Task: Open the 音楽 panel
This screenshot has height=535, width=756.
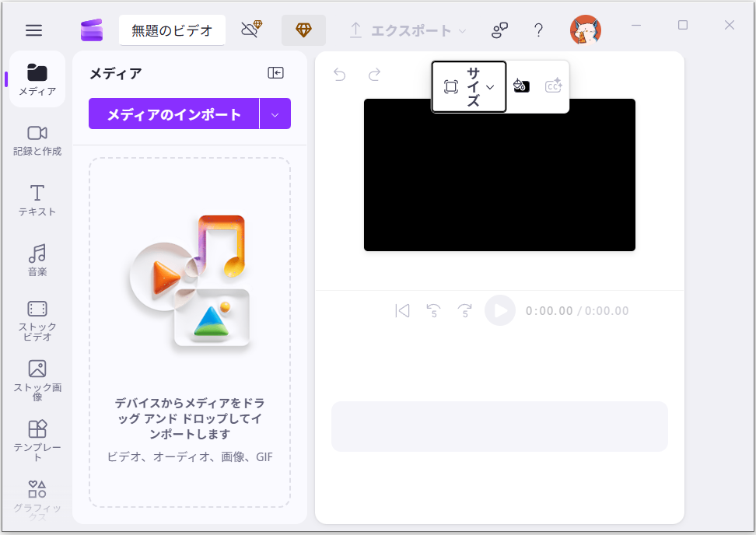Action: click(x=37, y=259)
